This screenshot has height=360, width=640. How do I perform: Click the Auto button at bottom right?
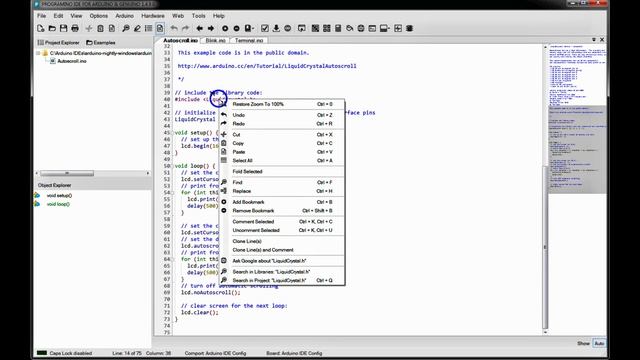pos(599,343)
